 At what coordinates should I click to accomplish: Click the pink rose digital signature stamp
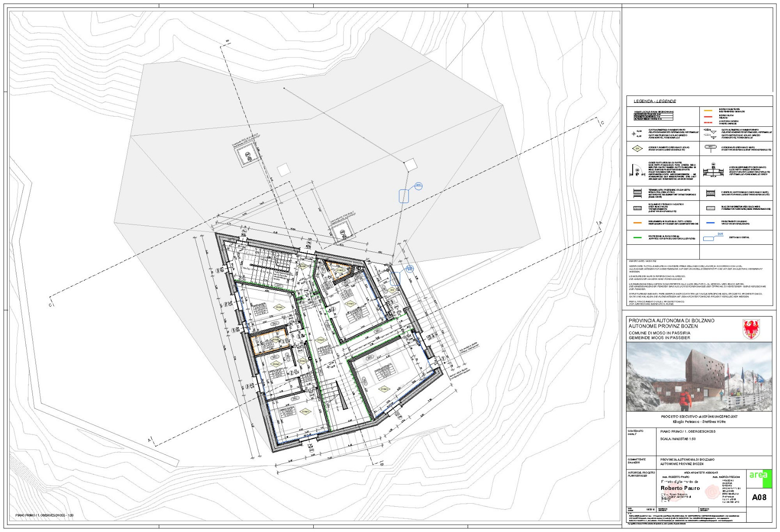coord(712,491)
